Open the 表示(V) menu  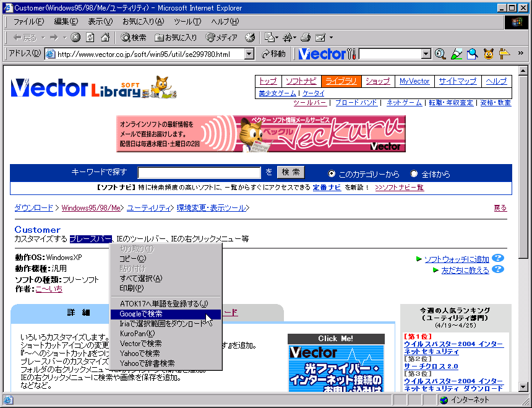[x=100, y=22]
